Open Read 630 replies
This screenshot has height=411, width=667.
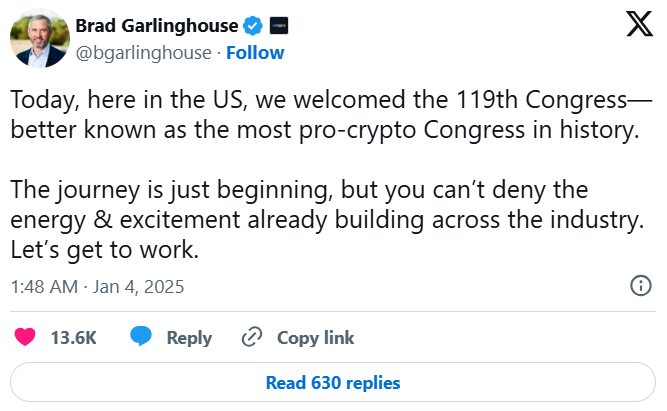pyautogui.click(x=333, y=382)
